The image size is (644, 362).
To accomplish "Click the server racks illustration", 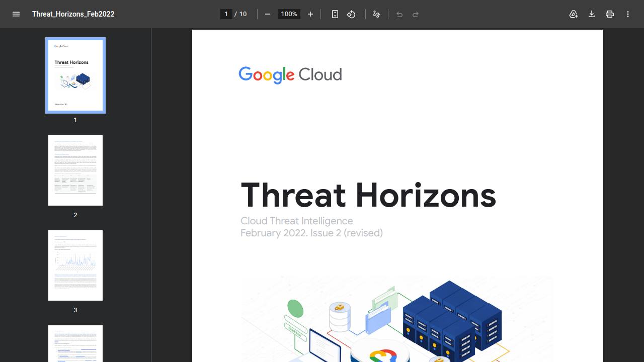I will coord(452,321).
